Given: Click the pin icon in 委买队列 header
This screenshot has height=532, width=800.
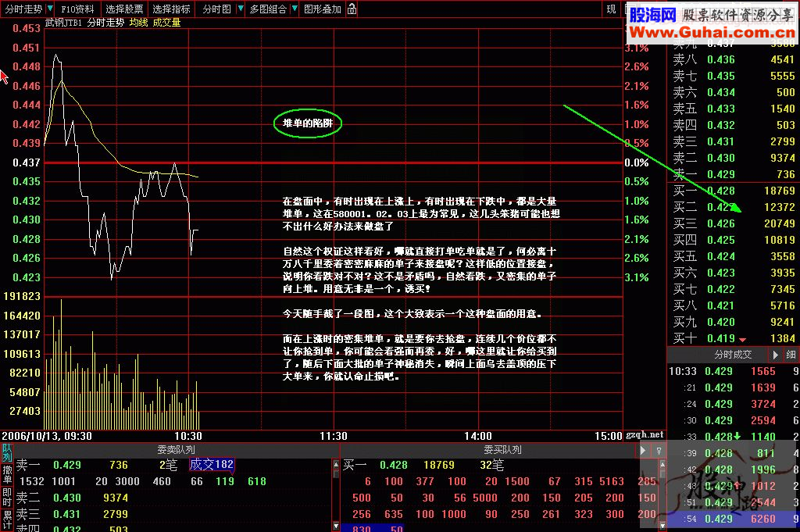Looking at the screenshot, I should pyautogui.click(x=659, y=450).
